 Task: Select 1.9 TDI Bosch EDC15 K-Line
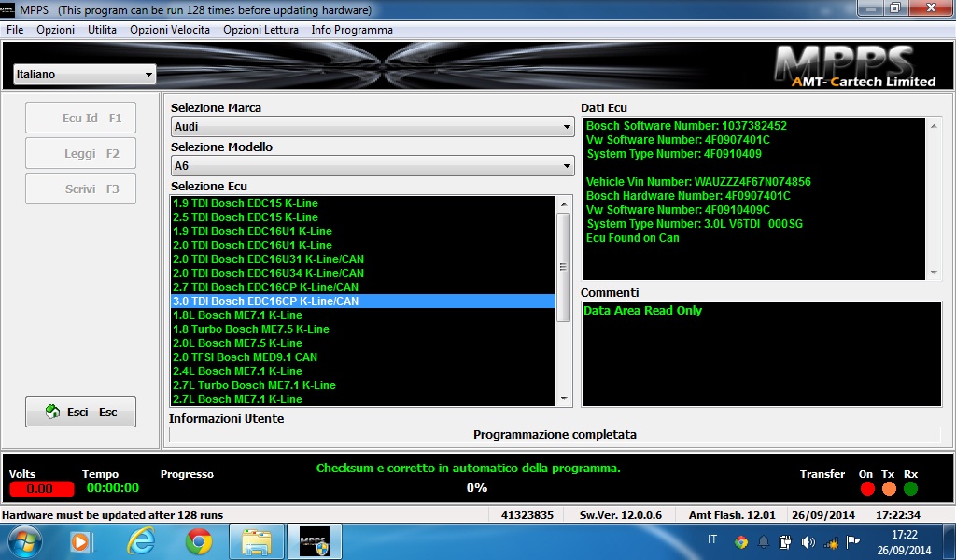(x=363, y=203)
